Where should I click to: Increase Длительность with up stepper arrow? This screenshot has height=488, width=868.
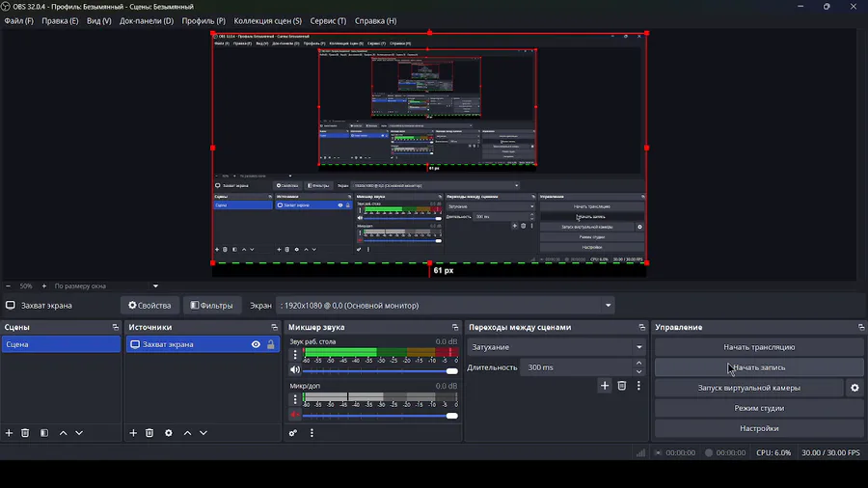[638, 363]
